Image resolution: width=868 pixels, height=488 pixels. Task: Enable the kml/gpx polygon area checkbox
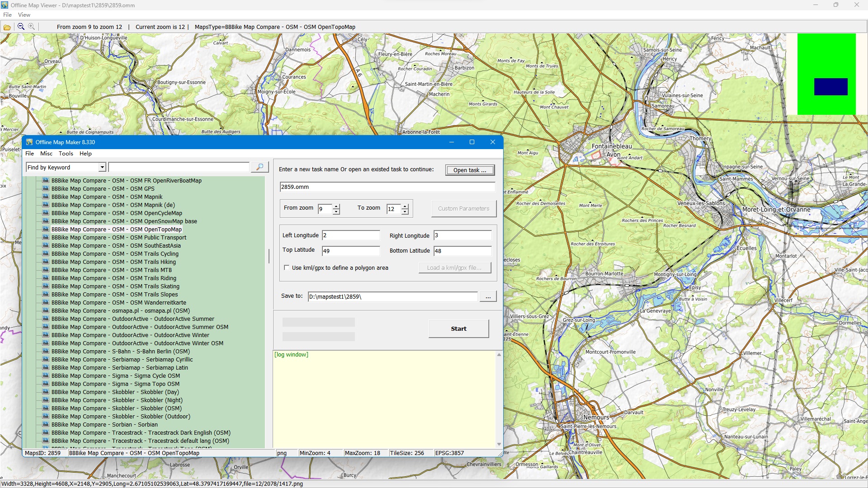tap(287, 267)
